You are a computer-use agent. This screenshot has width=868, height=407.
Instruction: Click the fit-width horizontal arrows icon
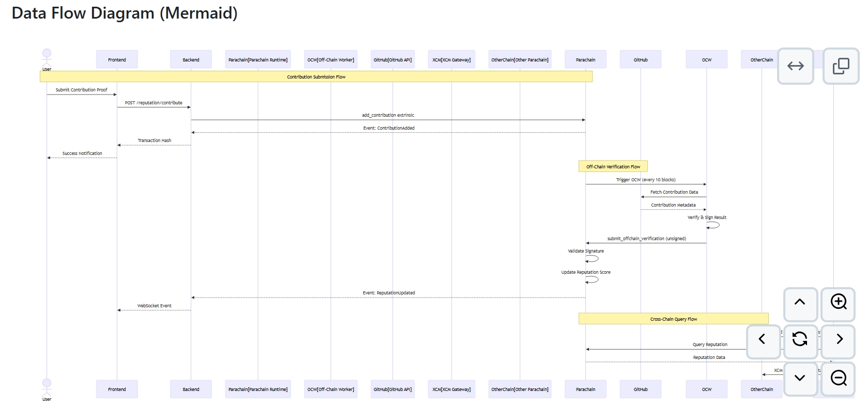795,66
